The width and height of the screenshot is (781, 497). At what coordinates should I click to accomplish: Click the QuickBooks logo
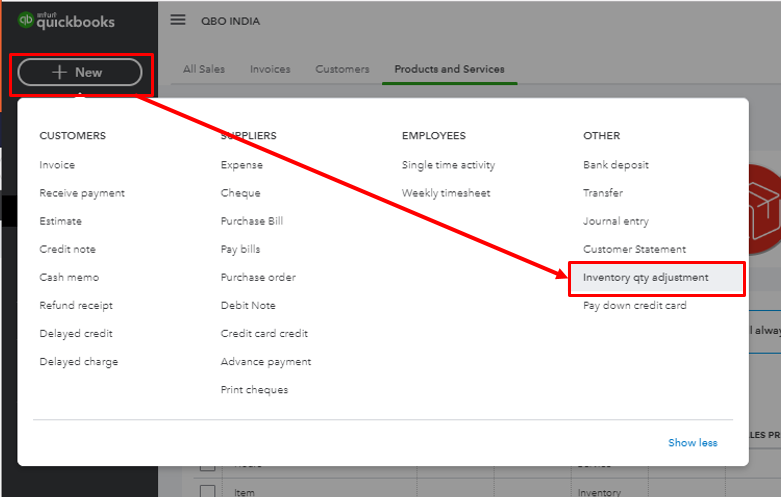pyautogui.click(x=66, y=21)
